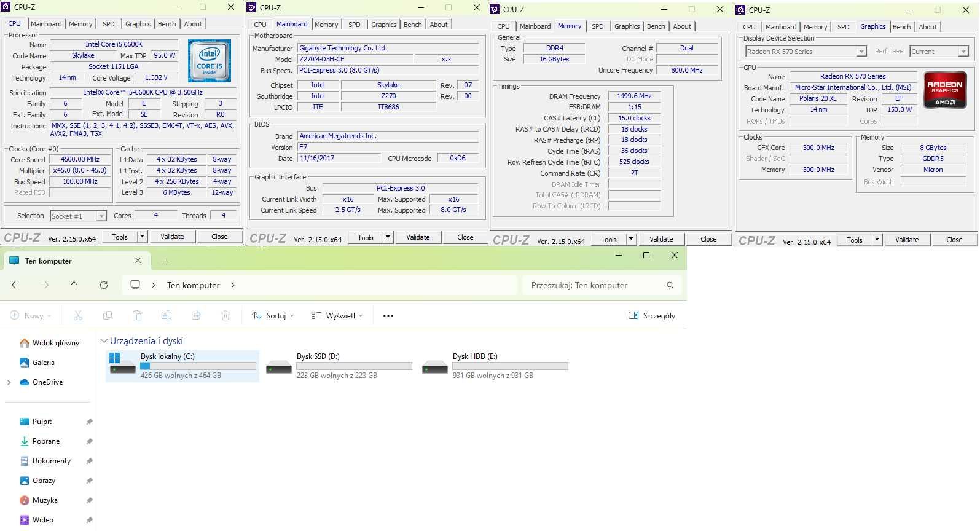Open Tools dropdown arrow in Graphics CPU-Z window
The width and height of the screenshot is (980, 531).
tap(877, 240)
